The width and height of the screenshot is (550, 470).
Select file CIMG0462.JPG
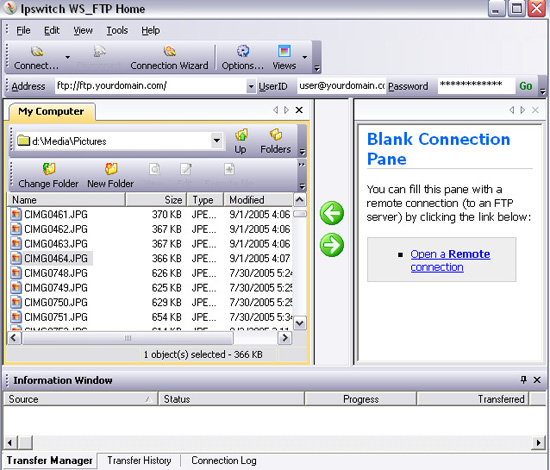(56, 229)
